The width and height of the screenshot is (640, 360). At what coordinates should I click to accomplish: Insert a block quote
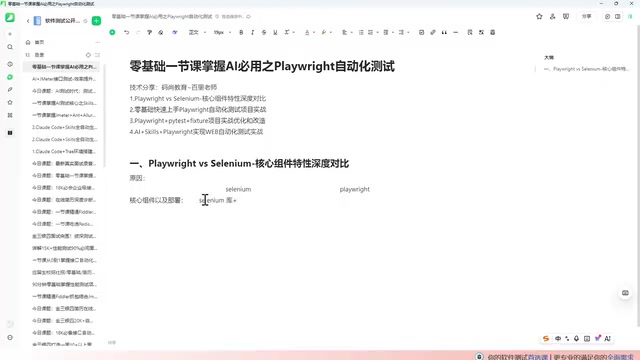[444, 32]
